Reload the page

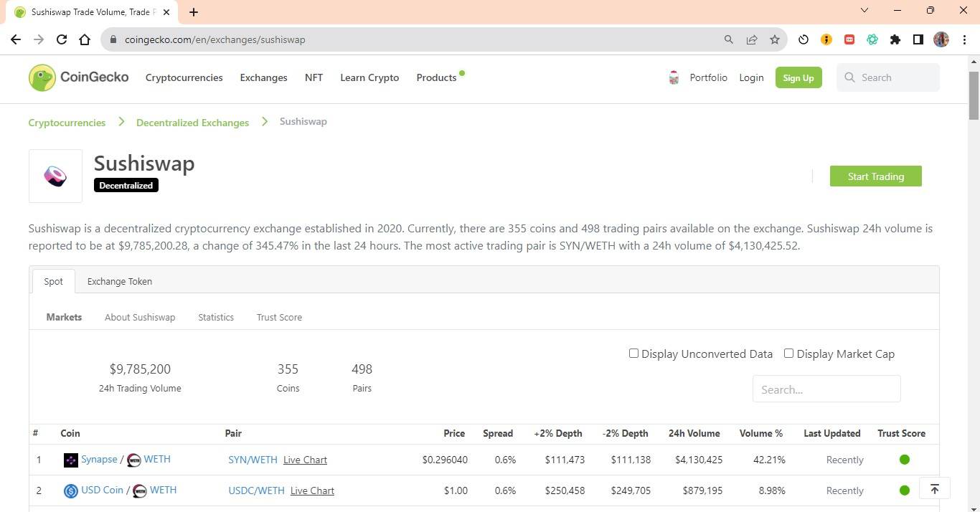click(x=62, y=39)
